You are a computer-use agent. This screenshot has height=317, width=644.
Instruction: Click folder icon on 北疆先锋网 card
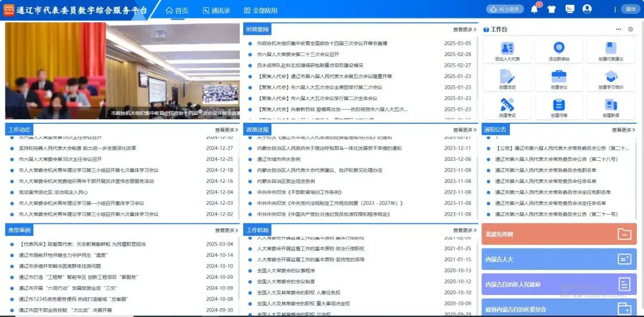(624, 234)
